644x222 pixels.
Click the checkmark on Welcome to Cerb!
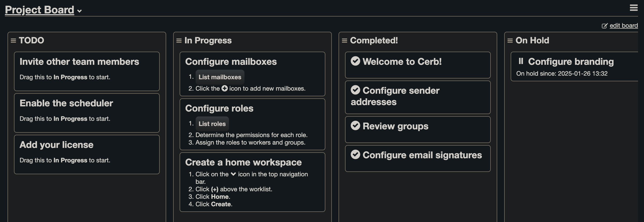tap(355, 61)
